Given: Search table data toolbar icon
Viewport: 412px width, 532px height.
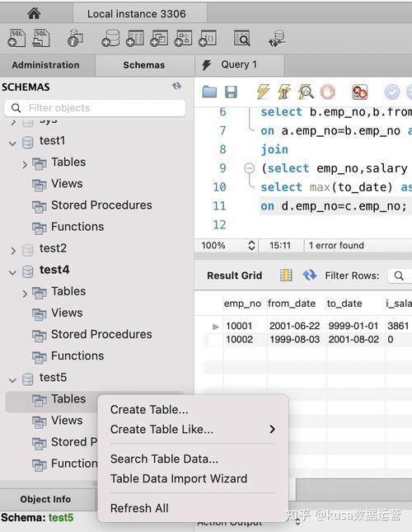Looking at the screenshot, I should tap(242, 38).
